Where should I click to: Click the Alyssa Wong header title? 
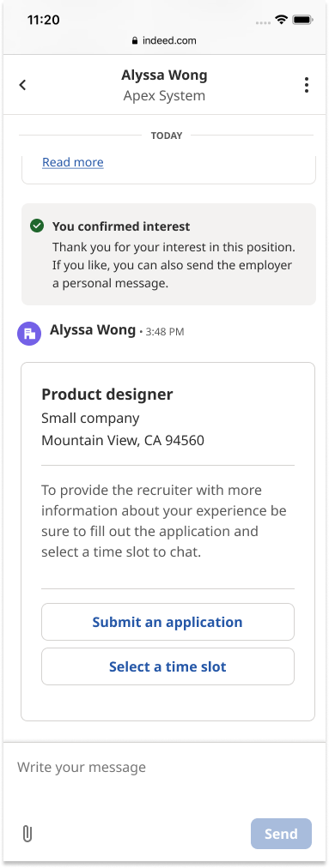pyautogui.click(x=164, y=75)
